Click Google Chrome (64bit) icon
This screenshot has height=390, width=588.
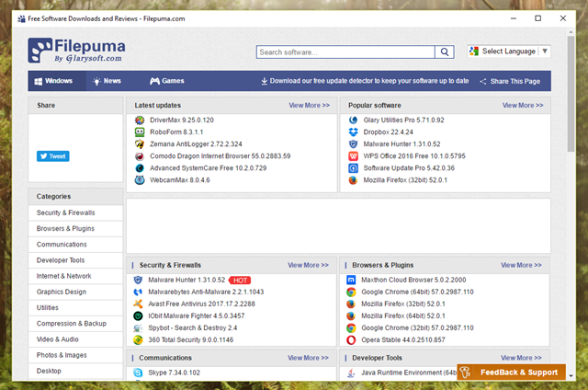[x=351, y=292]
